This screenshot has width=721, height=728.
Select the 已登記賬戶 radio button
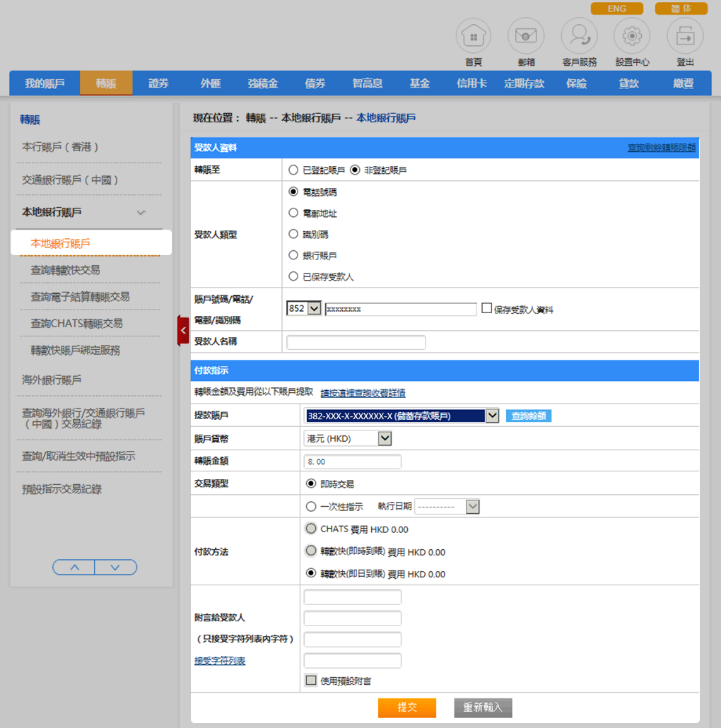293,170
